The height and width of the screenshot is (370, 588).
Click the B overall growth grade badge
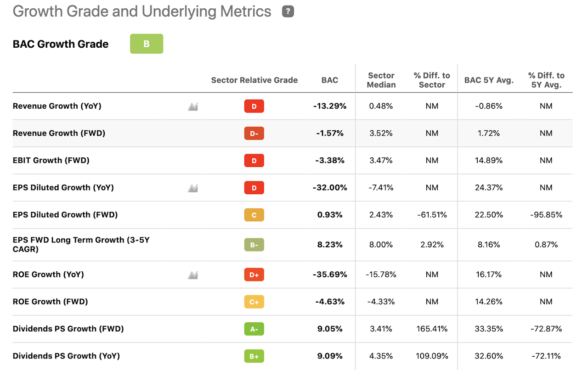pyautogui.click(x=147, y=44)
